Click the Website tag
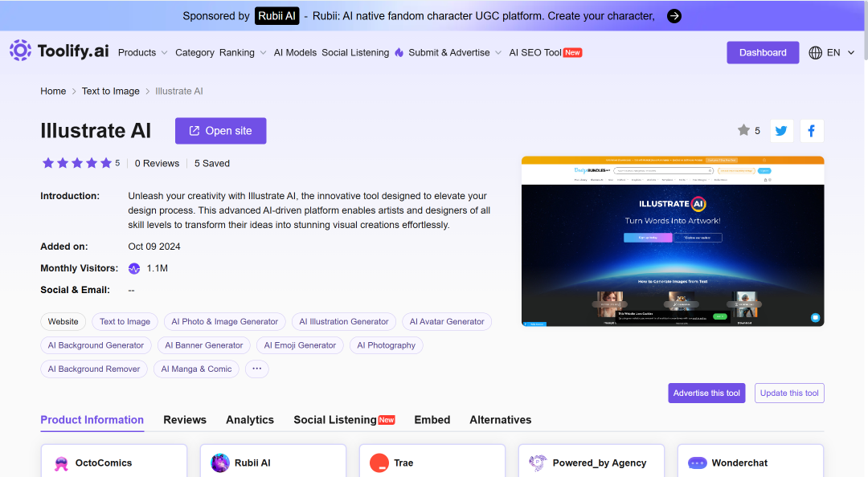This screenshot has height=477, width=868. tap(63, 321)
